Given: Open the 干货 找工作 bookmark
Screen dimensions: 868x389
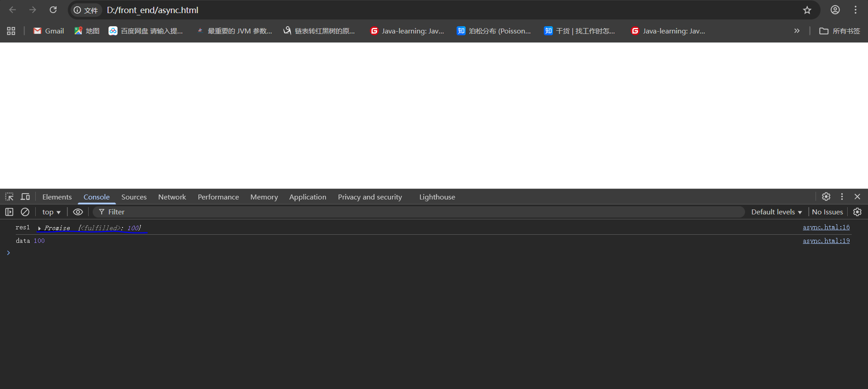Looking at the screenshot, I should (x=580, y=31).
